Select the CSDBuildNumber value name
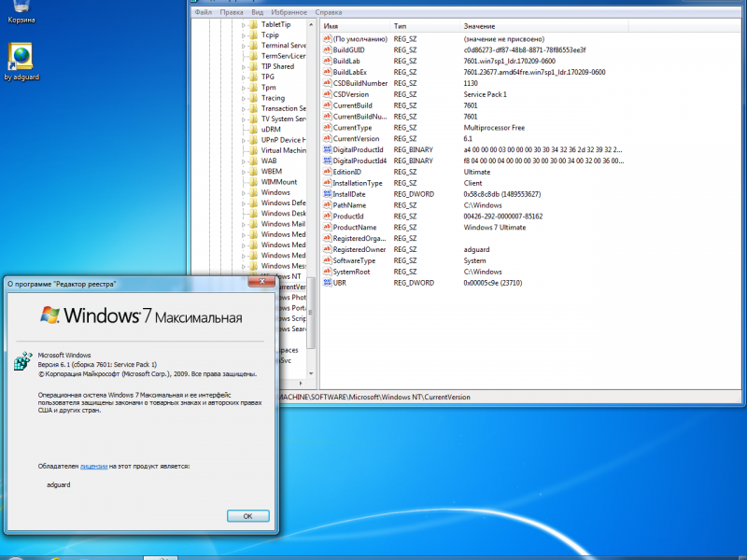Screen dimensions: 747x560 [x=360, y=83]
